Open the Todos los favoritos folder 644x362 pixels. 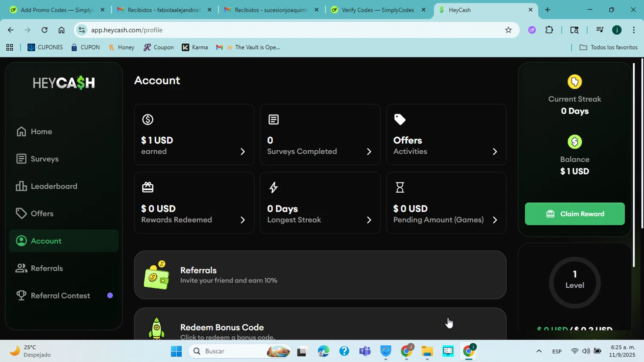pos(608,47)
